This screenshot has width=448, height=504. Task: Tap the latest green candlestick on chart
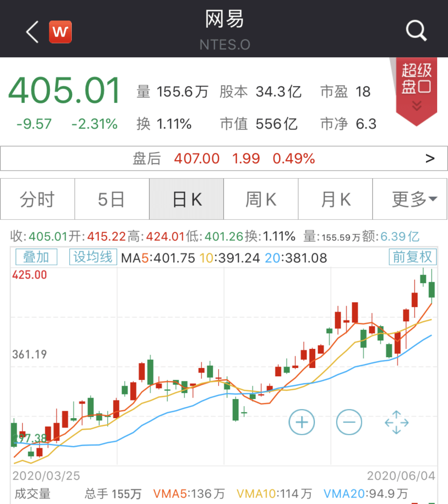click(431, 289)
